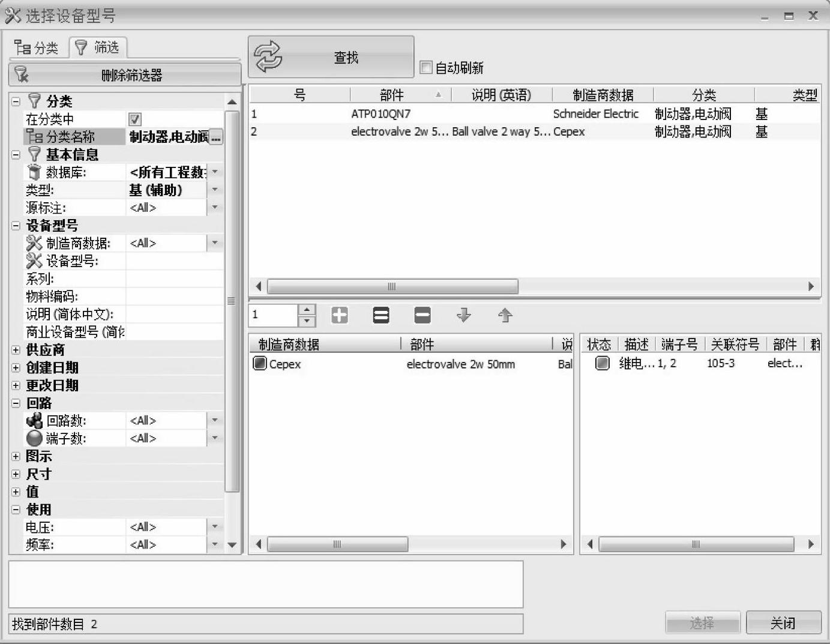Screen dimensions: 830x644
Task: Click the 系列 filter input field
Action: tap(174, 278)
